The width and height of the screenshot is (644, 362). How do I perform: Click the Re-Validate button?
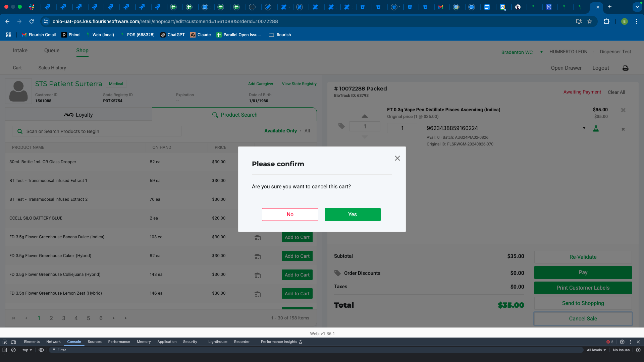(x=583, y=257)
